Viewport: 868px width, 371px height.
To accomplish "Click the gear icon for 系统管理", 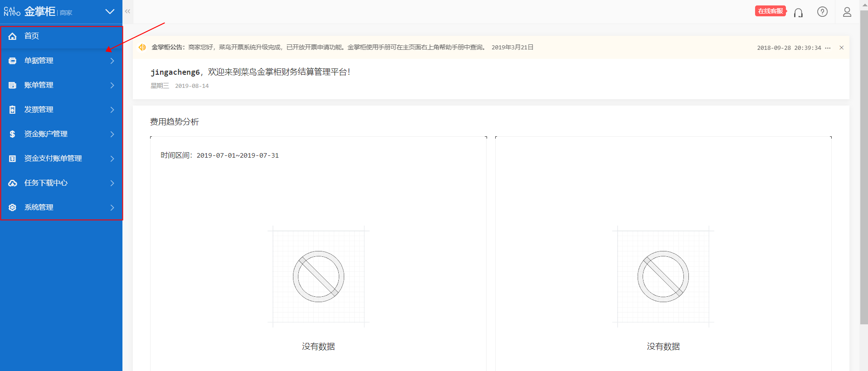I will (x=12, y=207).
